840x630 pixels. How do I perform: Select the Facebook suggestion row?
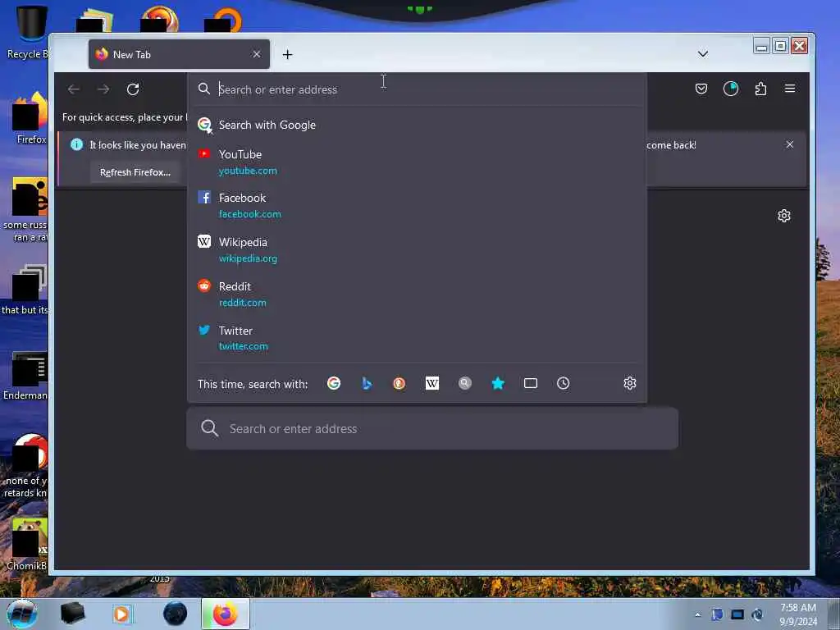point(417,205)
